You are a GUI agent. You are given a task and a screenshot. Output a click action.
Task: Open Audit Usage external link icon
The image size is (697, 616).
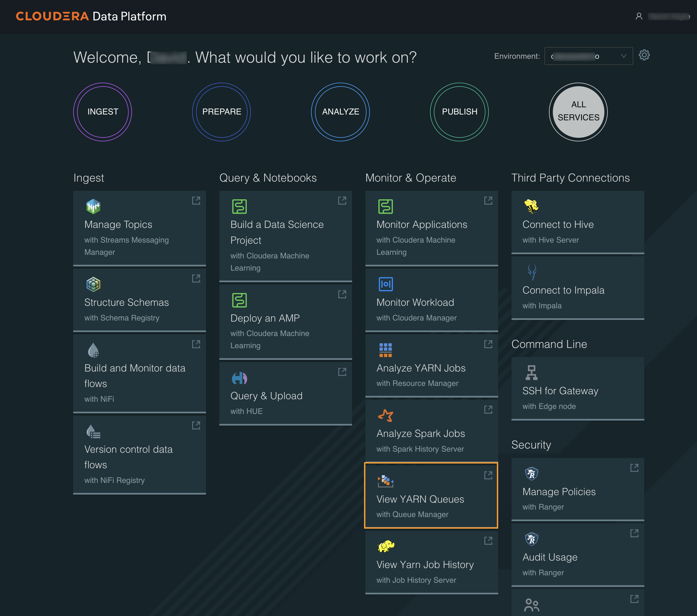pyautogui.click(x=634, y=533)
